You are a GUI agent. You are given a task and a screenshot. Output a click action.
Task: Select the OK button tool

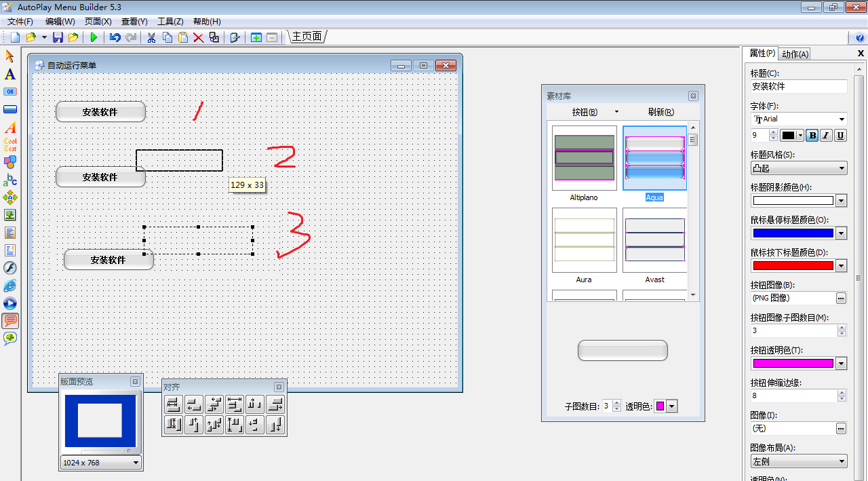tap(10, 92)
